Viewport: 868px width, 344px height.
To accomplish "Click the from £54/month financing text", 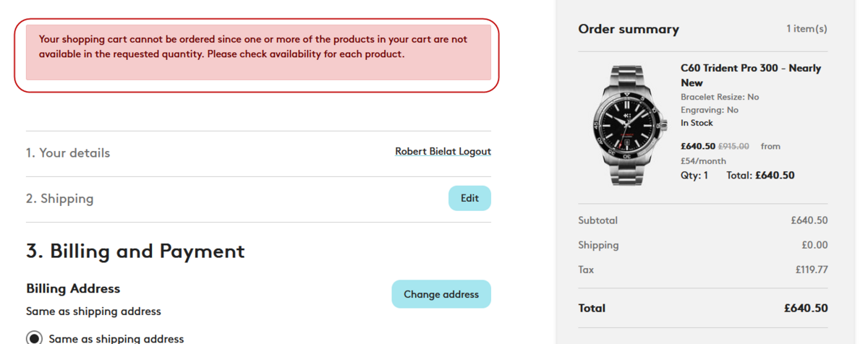I will pyautogui.click(x=703, y=160).
